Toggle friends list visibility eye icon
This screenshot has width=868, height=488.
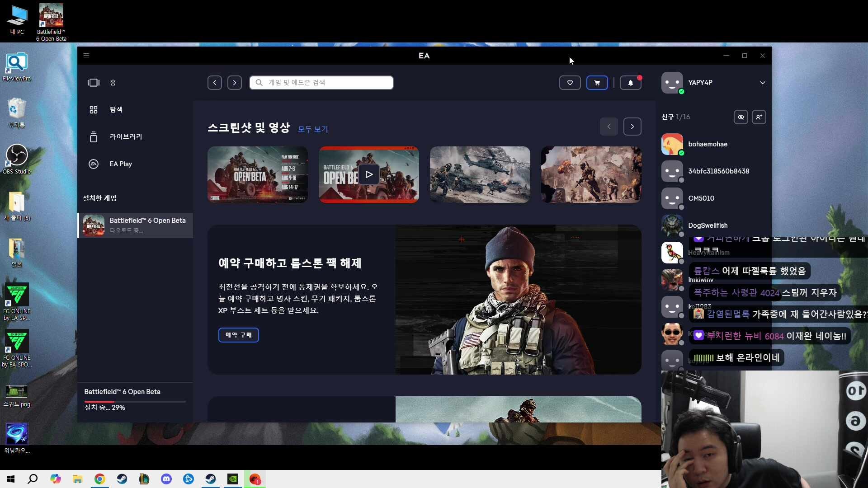coord(741,117)
